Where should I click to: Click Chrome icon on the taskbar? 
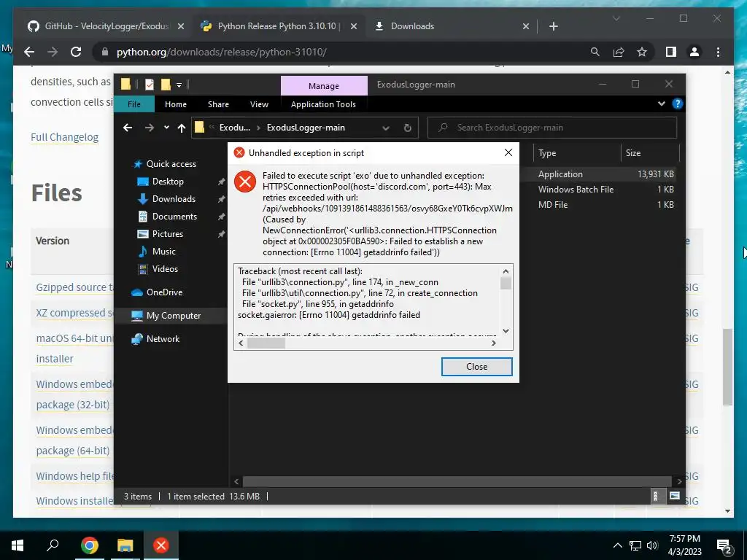tap(89, 545)
